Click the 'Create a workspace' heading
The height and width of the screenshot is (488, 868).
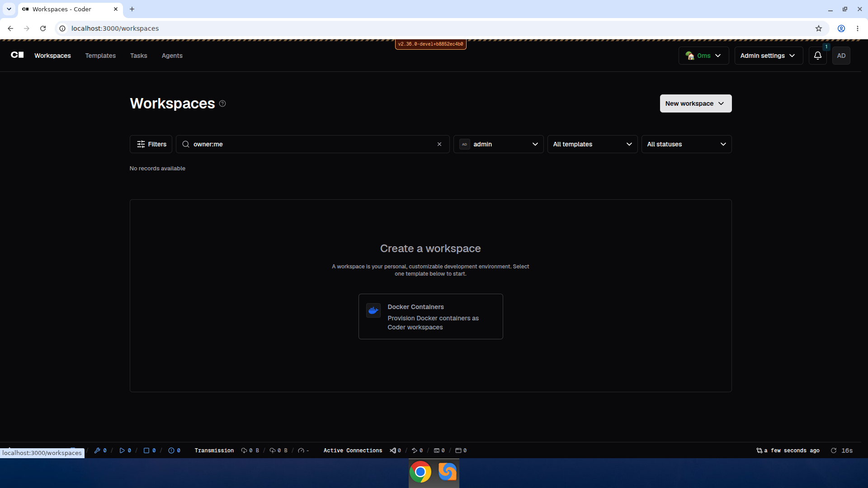pyautogui.click(x=430, y=249)
